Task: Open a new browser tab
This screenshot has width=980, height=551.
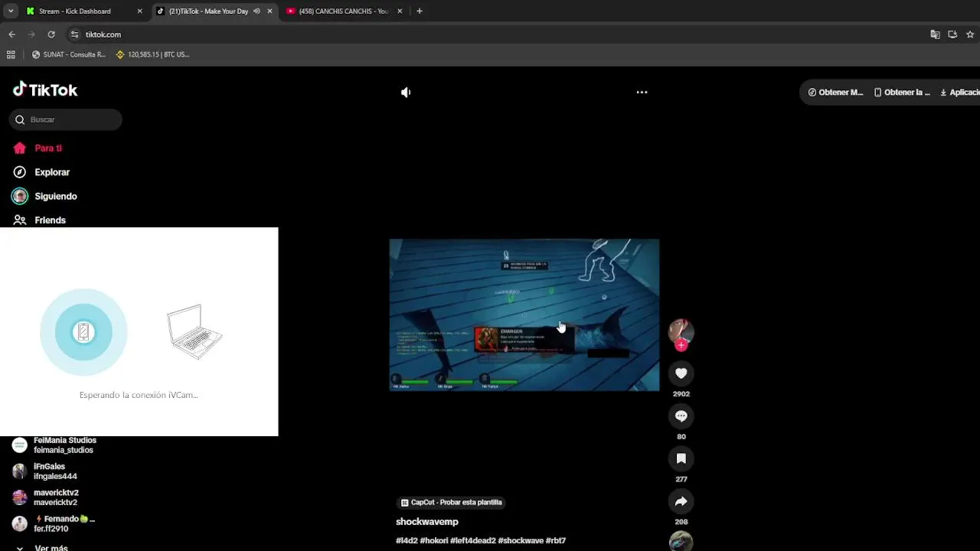Action: [x=419, y=11]
